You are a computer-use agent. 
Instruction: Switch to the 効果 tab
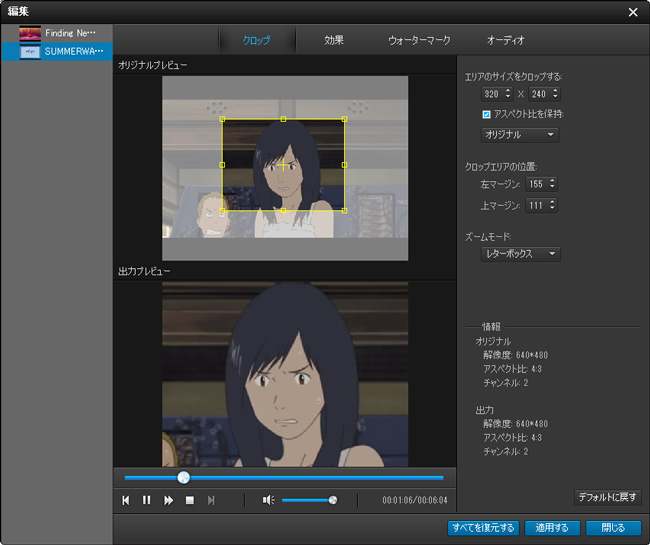click(334, 41)
